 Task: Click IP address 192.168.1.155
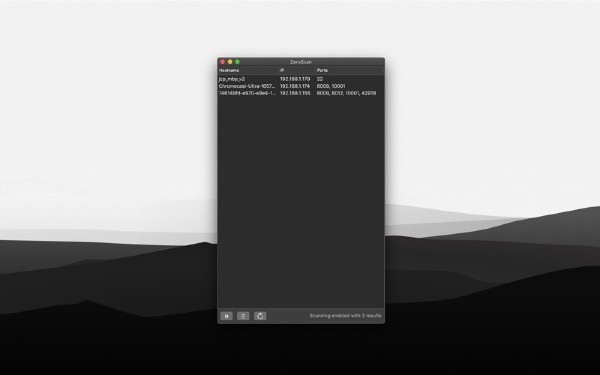(x=295, y=93)
